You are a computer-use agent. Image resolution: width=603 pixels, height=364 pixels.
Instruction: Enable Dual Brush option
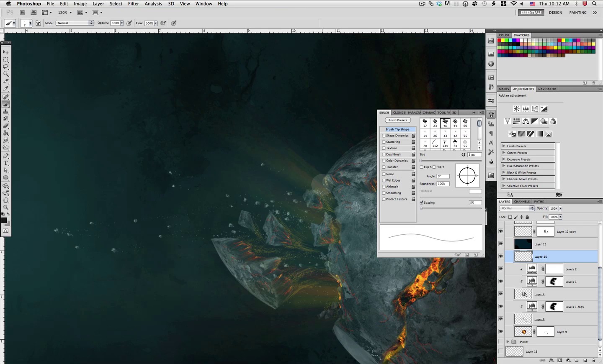(384, 154)
